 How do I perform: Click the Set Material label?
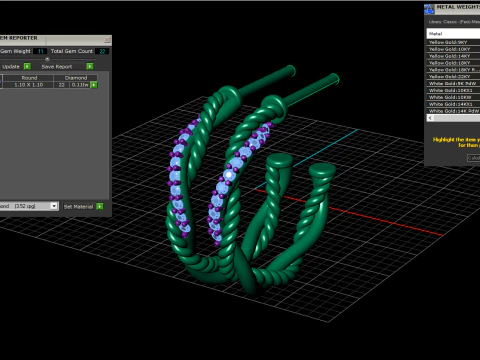[x=78, y=207]
